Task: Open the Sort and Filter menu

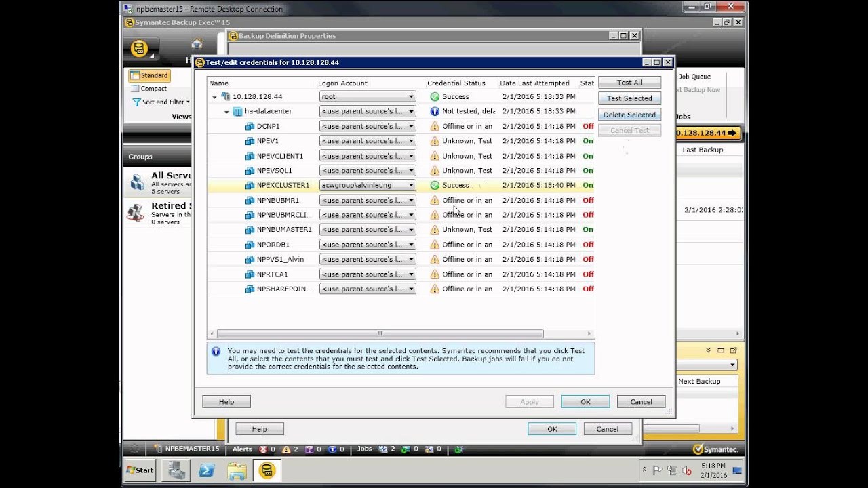Action: (x=161, y=102)
